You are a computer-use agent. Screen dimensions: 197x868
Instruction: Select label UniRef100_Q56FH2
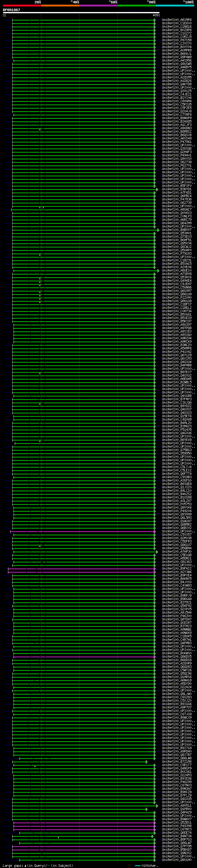click(177, 606)
